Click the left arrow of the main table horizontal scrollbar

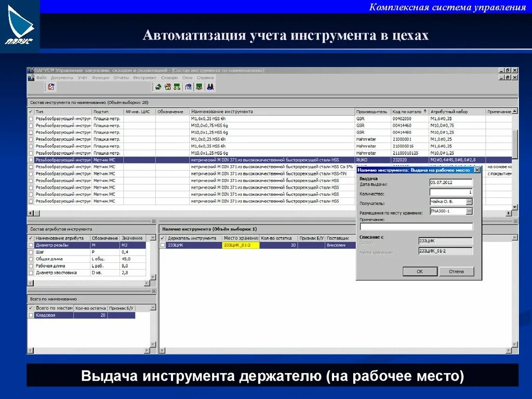click(31, 213)
